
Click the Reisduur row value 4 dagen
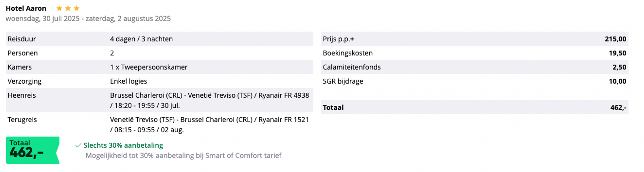[141, 39]
